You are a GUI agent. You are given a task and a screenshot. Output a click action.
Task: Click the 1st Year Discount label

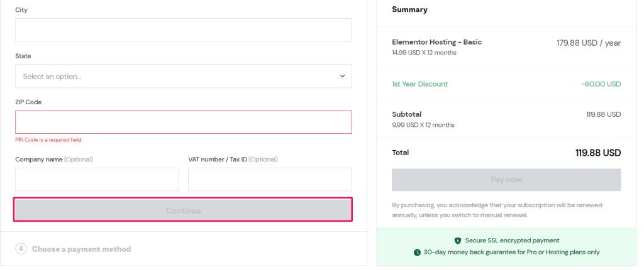[419, 84]
